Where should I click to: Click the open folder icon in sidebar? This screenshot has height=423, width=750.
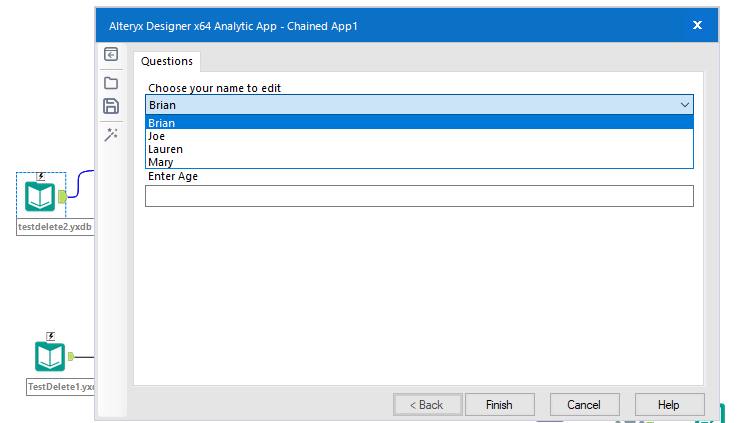[111, 82]
